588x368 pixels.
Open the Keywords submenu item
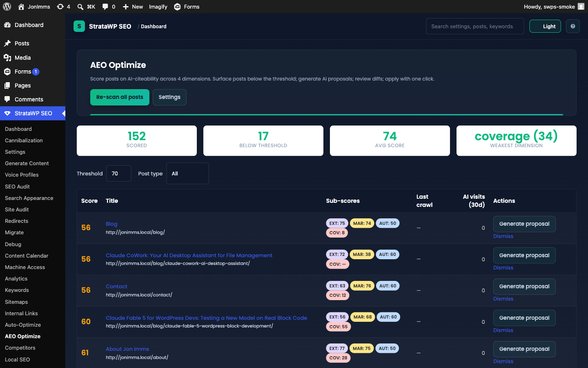pyautogui.click(x=17, y=290)
